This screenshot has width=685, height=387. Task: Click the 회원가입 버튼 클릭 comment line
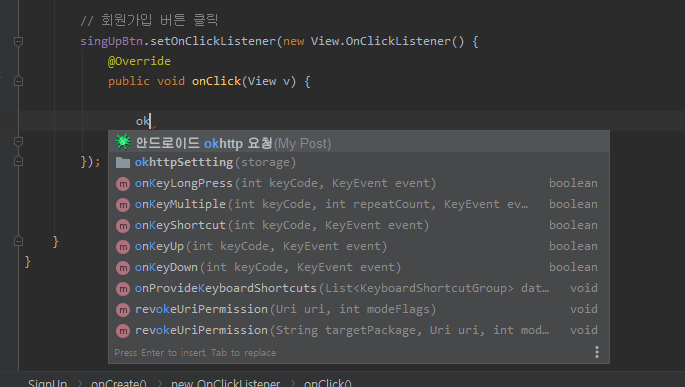(149, 20)
